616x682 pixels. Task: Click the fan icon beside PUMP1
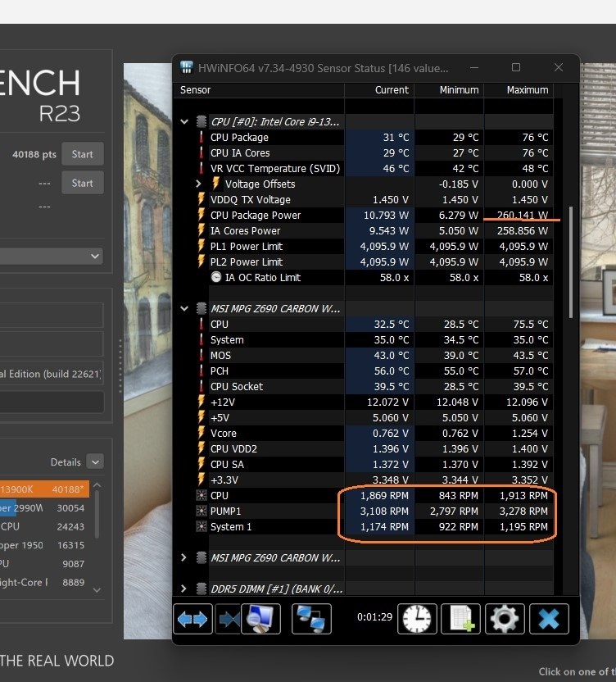pos(202,511)
